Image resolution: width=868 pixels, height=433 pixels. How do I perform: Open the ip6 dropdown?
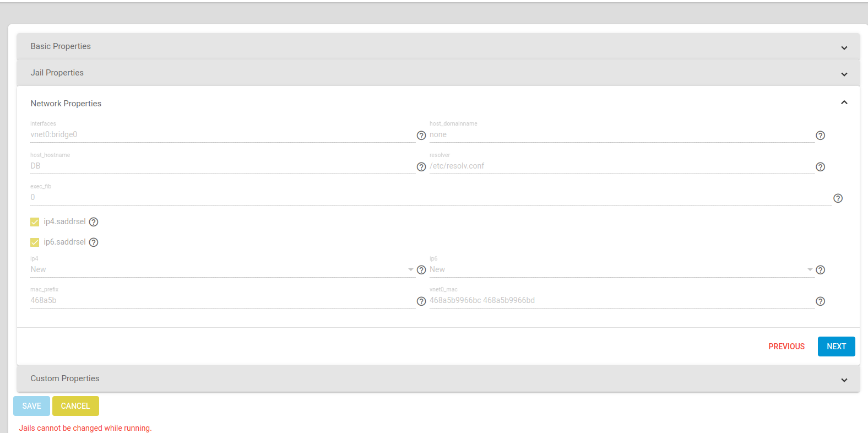tap(621, 269)
